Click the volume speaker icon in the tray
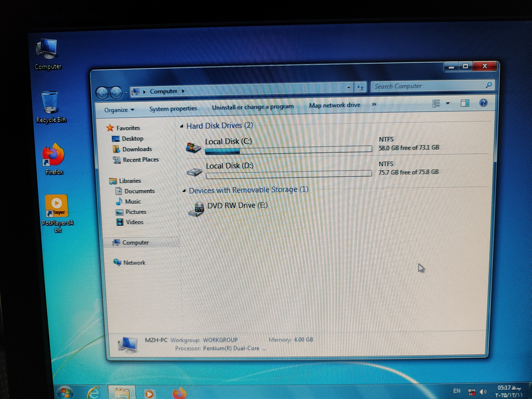This screenshot has height=399, width=532. pyautogui.click(x=483, y=392)
